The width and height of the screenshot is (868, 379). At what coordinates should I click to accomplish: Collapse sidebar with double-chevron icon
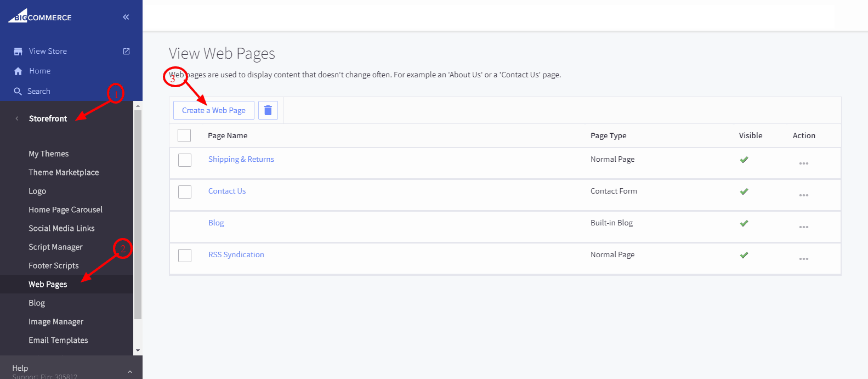[126, 17]
